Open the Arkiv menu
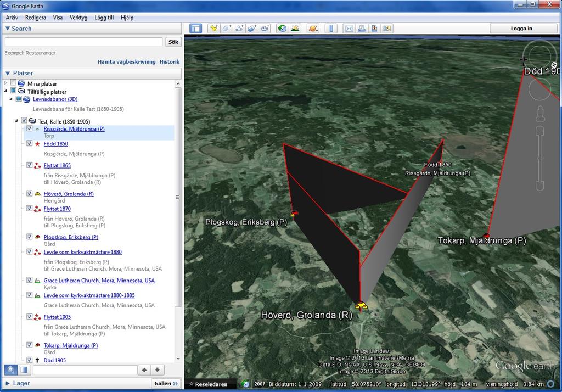This screenshot has width=562, height=392. (12, 17)
